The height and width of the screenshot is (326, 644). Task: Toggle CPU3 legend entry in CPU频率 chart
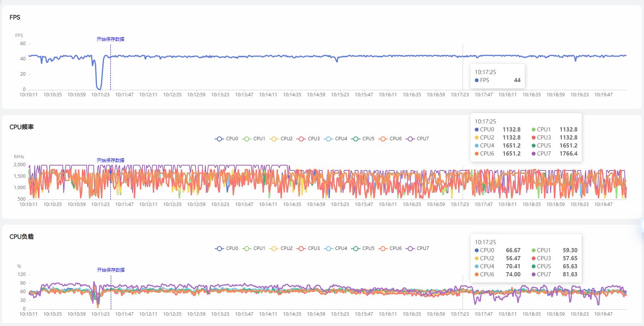pos(308,139)
